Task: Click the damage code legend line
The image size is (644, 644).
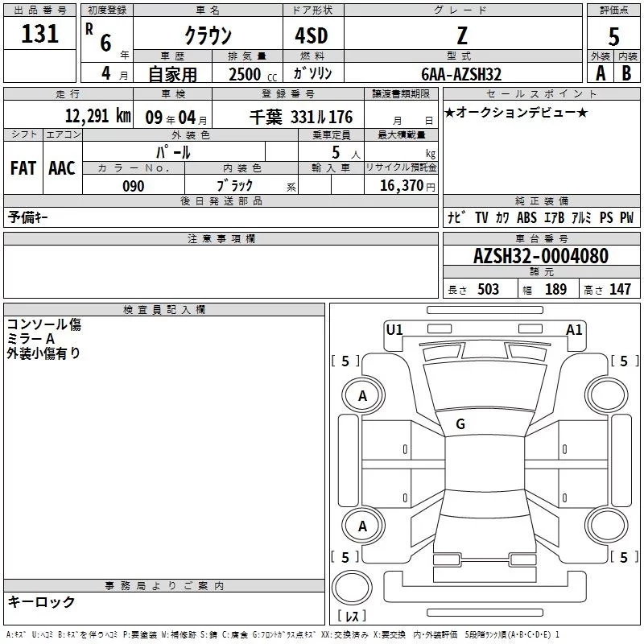Action: tap(283, 634)
